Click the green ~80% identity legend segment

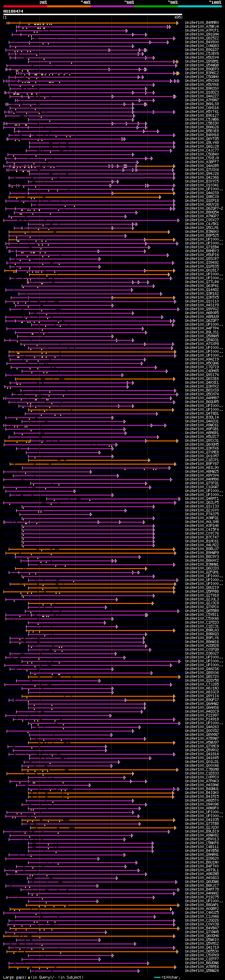click(156, 6)
